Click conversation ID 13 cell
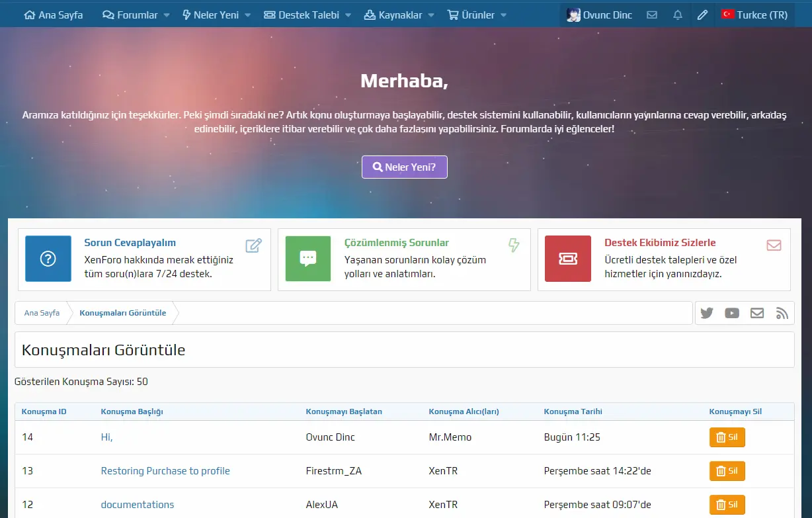This screenshot has height=518, width=812. click(27, 471)
